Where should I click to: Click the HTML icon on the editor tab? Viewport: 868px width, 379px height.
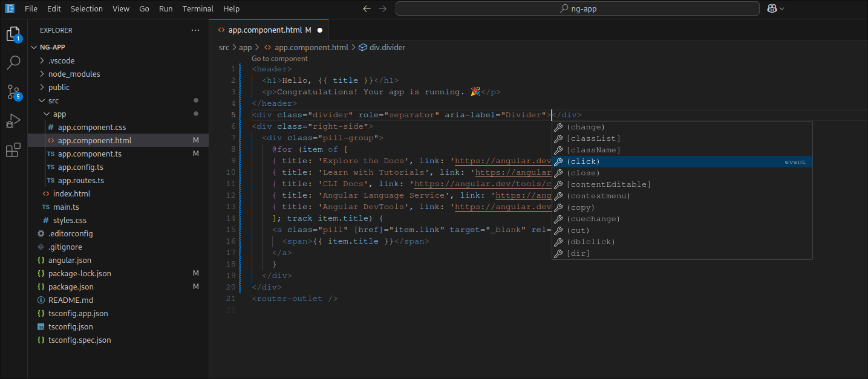point(221,30)
